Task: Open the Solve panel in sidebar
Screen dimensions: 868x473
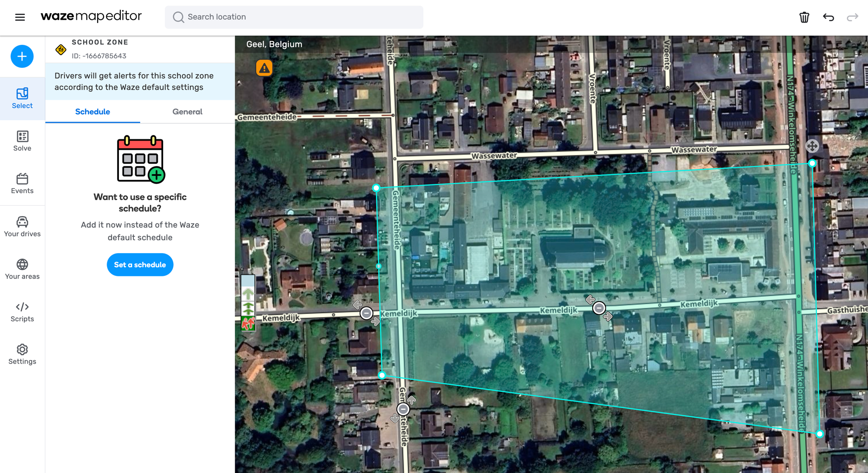Action: 22,141
